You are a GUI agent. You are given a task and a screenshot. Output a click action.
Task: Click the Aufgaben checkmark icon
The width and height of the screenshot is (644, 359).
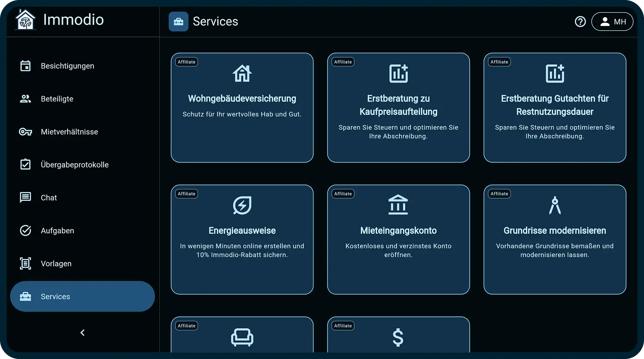[25, 231]
